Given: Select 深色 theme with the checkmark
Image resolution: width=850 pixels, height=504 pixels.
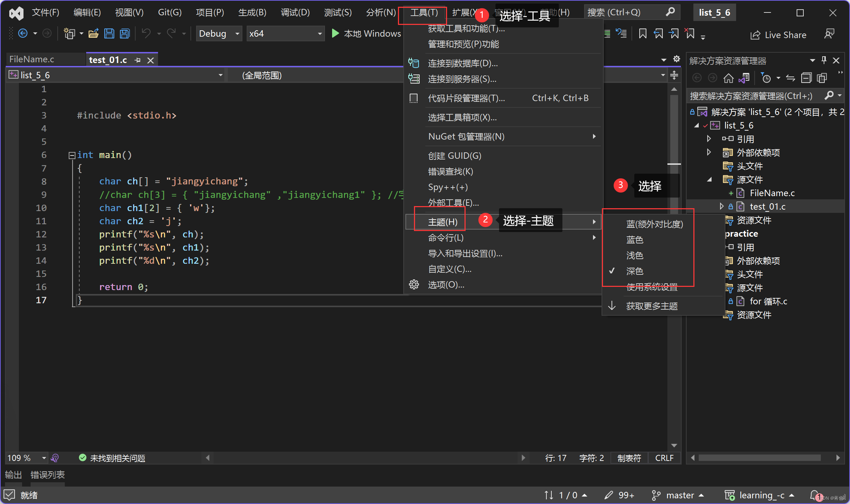Looking at the screenshot, I should click(634, 271).
